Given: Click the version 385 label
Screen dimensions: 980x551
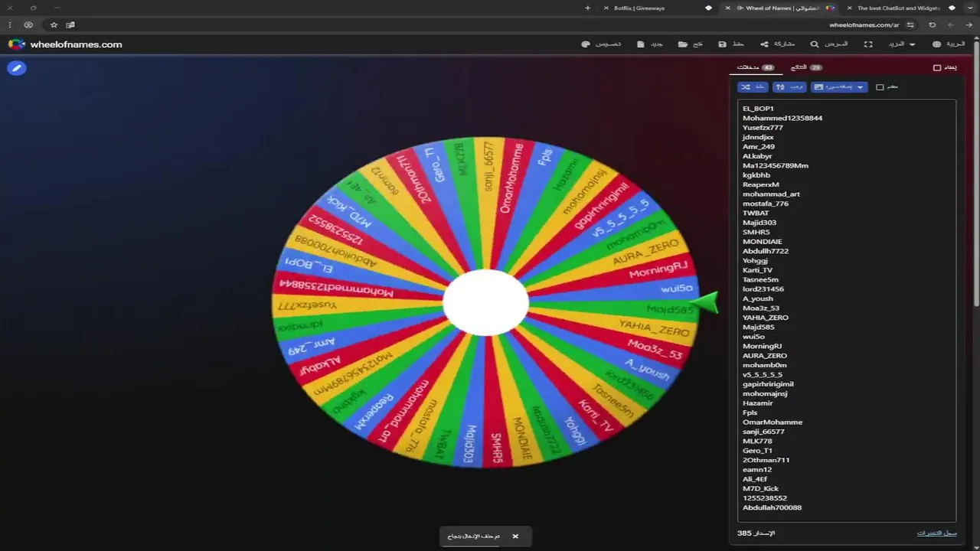Looking at the screenshot, I should pyautogui.click(x=756, y=533).
